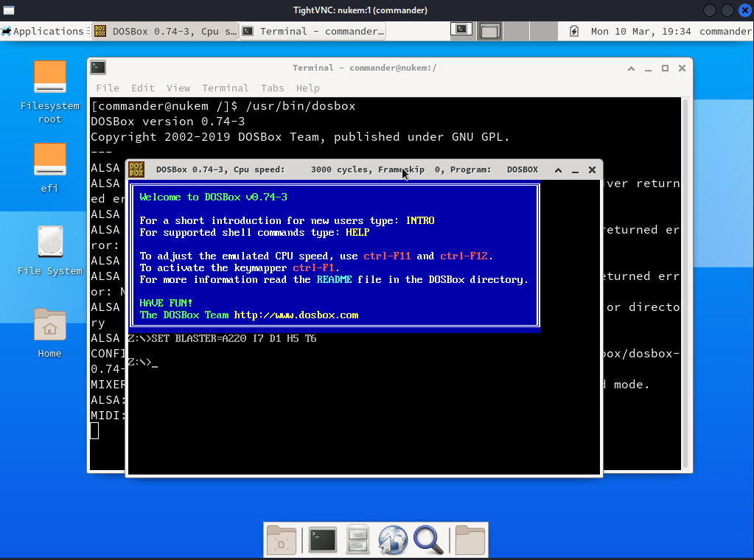Screen dimensions: 754x560
Task: Maximize the Terminal window
Action: 665,69
